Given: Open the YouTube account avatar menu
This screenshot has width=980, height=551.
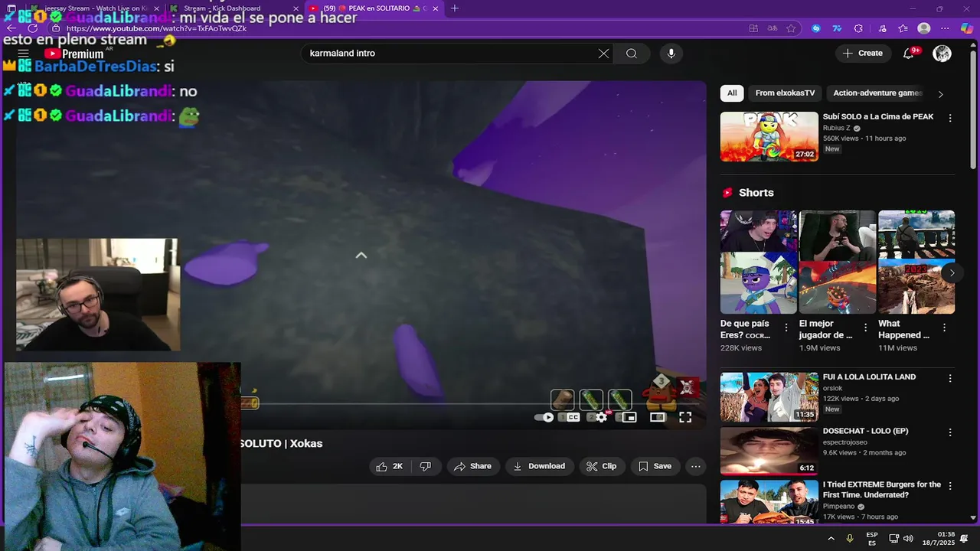Looking at the screenshot, I should coord(942,53).
